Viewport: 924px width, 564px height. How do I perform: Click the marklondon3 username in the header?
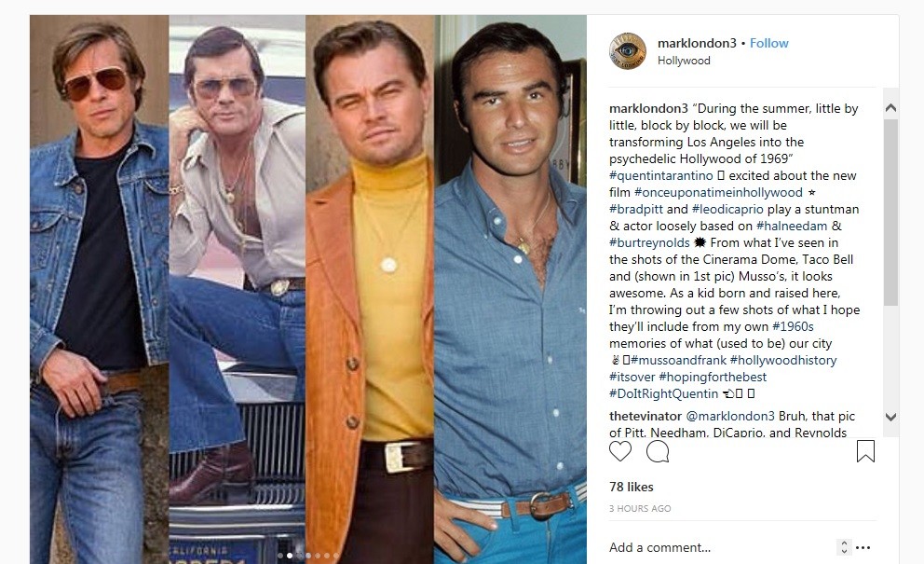click(697, 43)
